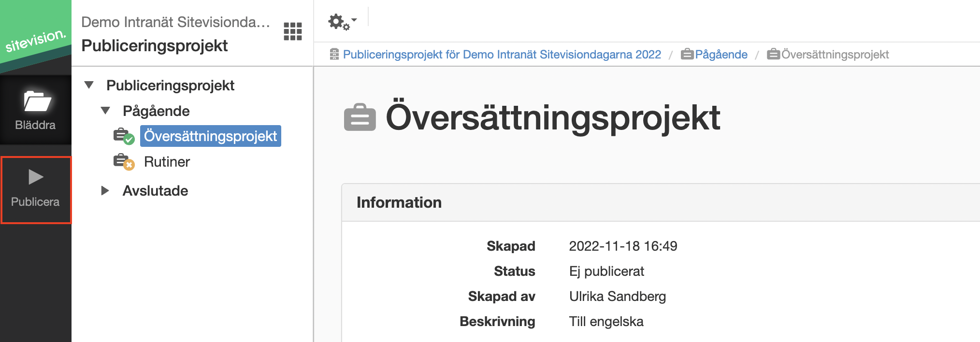Click the Översättningsprojekt briefcase icon in tree
980x342 pixels.
[124, 136]
